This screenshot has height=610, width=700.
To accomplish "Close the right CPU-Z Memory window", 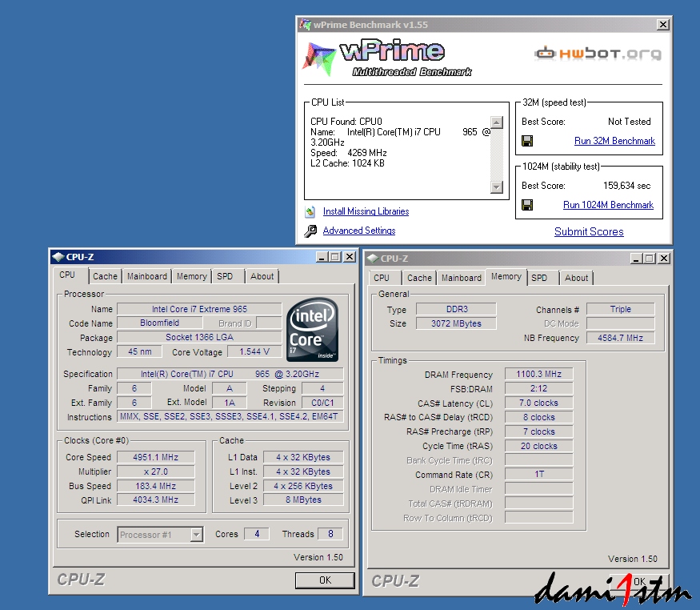I will point(664,258).
